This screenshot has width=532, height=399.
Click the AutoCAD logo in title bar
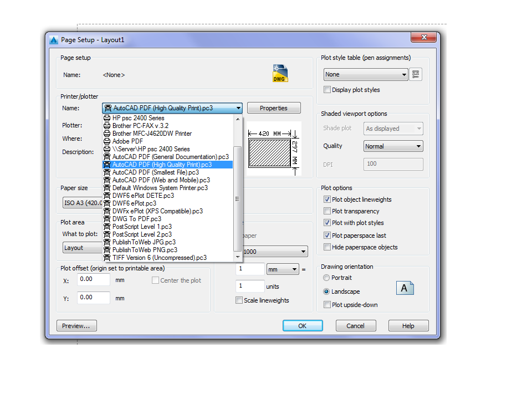coord(54,40)
